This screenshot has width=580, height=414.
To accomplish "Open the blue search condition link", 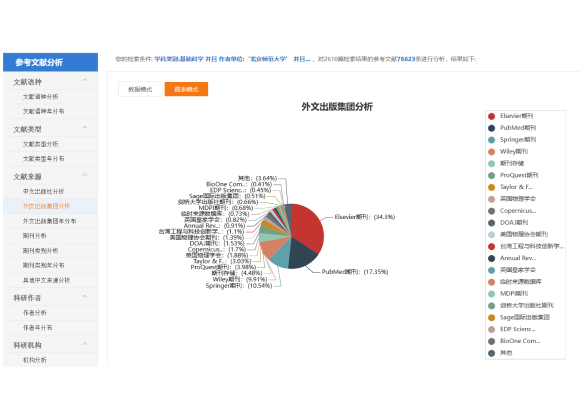I will [232, 59].
